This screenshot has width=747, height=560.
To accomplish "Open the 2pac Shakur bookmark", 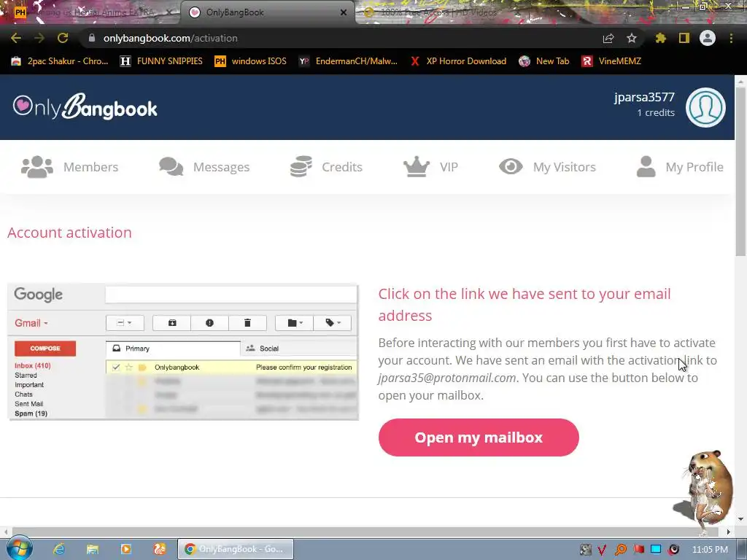I will click(x=60, y=61).
